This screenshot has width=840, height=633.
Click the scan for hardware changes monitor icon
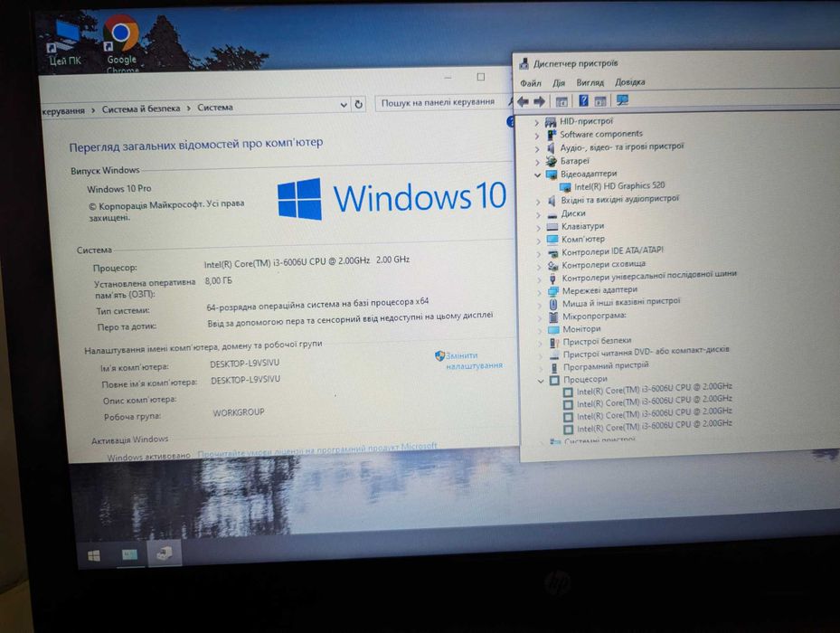[622, 100]
